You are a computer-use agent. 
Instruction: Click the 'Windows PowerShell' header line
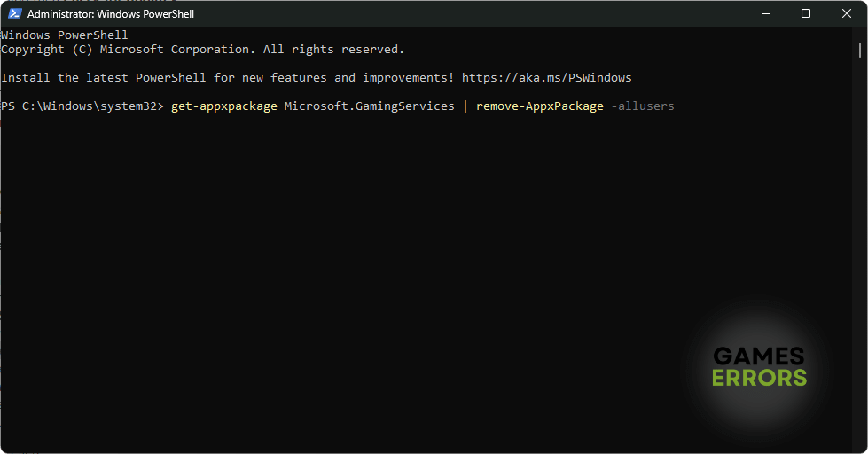[x=65, y=35]
